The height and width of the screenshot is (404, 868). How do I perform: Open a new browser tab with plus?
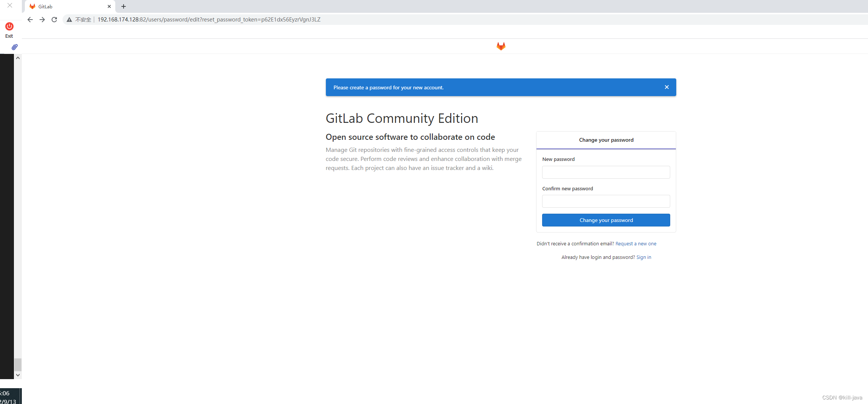124,6
